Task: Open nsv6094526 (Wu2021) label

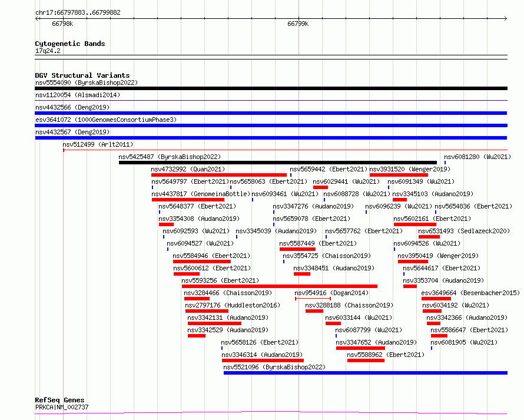Action: (427, 243)
